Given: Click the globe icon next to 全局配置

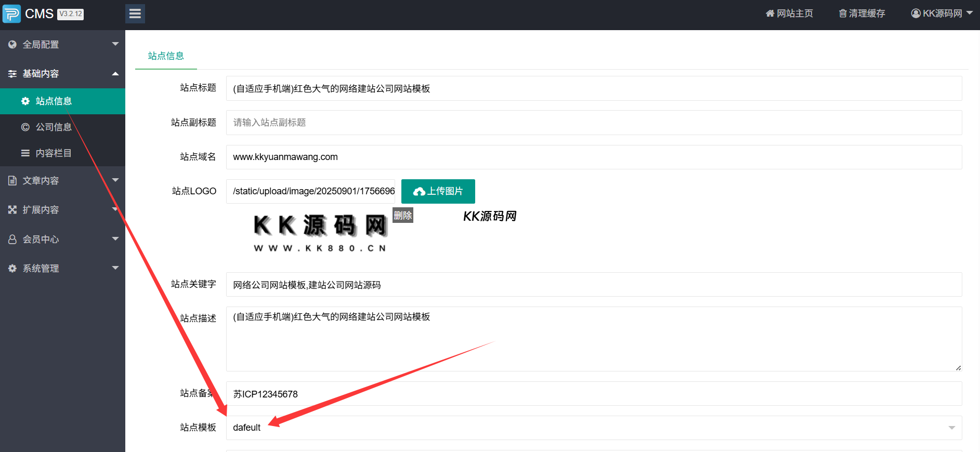Looking at the screenshot, I should (12, 45).
